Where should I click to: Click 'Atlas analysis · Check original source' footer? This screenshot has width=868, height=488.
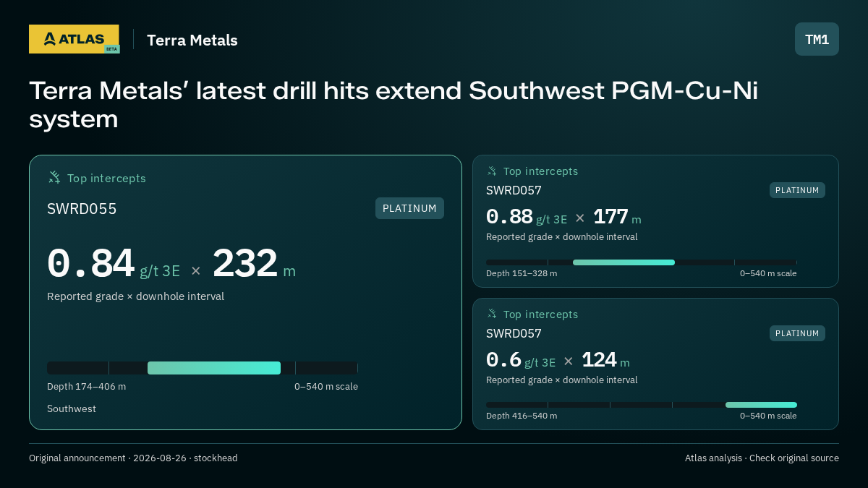click(x=762, y=458)
